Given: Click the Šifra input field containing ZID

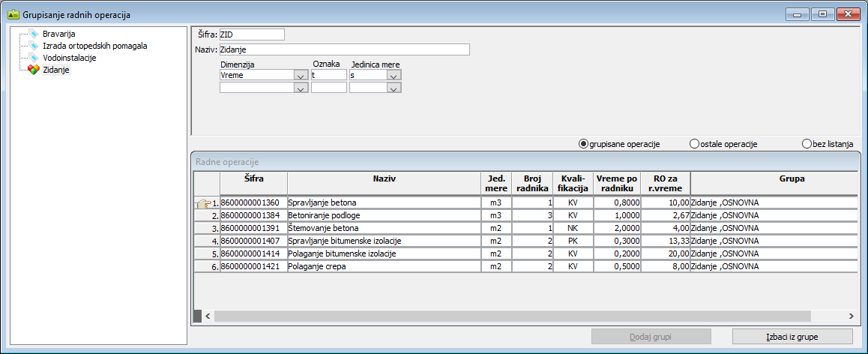Looking at the screenshot, I should click(252, 34).
